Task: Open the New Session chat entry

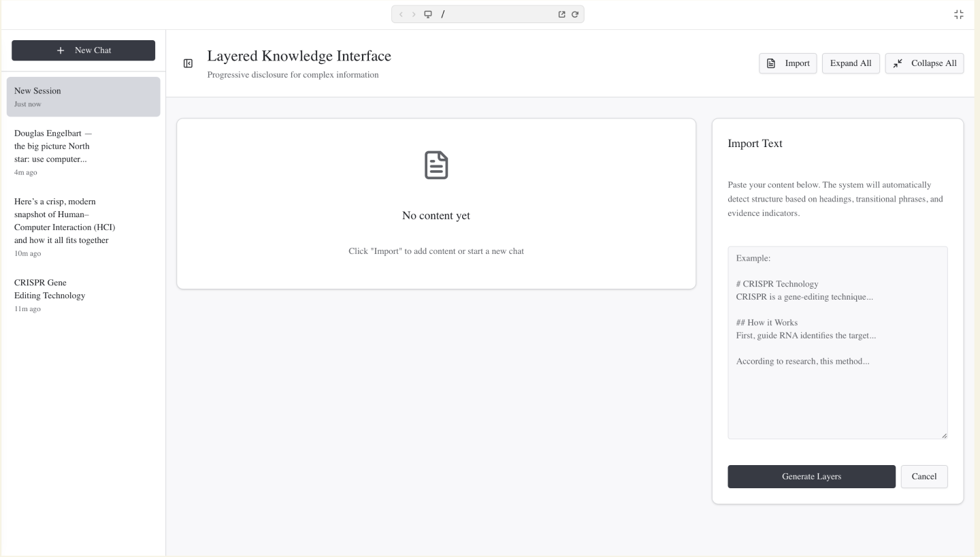Action: click(83, 96)
